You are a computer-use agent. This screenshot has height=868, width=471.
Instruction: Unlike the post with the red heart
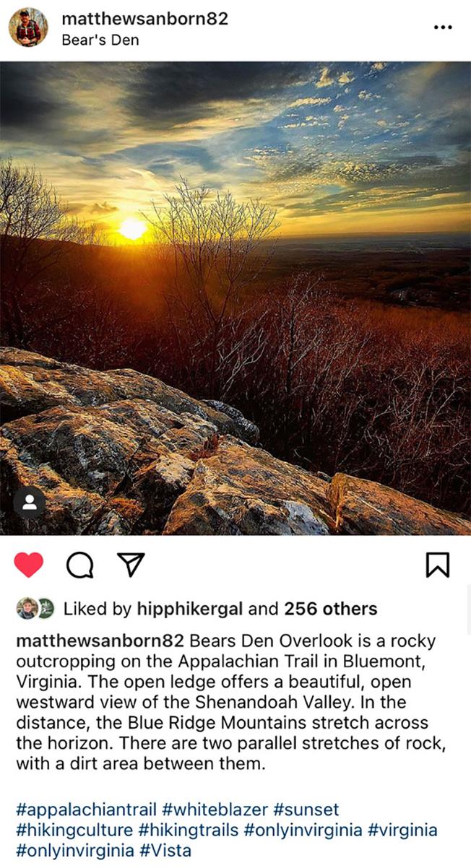[29, 565]
